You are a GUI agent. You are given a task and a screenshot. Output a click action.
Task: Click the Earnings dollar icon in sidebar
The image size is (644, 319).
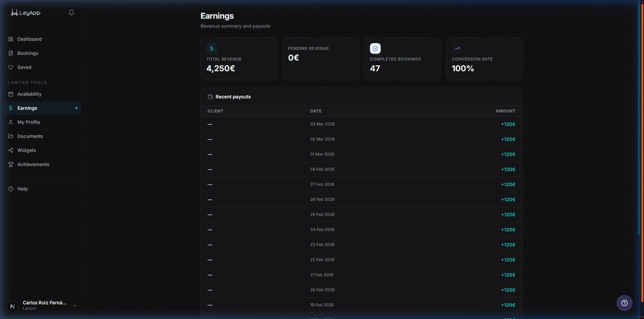[x=10, y=108]
